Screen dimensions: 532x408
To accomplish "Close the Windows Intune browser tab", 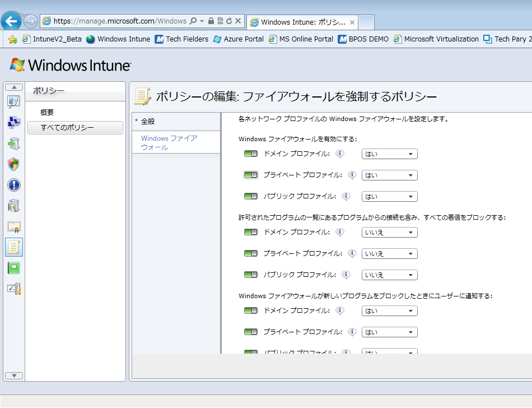I will pyautogui.click(x=352, y=22).
